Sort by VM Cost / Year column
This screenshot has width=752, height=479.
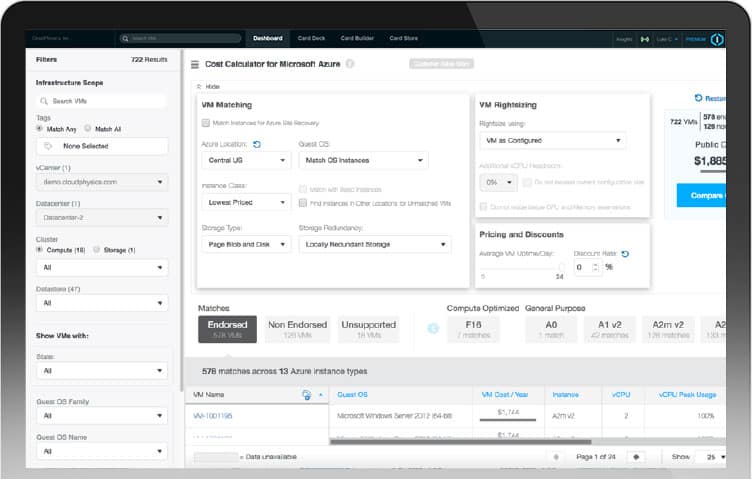pos(505,395)
